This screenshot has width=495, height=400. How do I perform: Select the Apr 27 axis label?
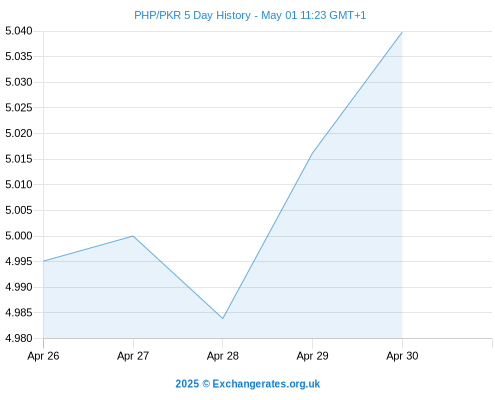coord(133,356)
